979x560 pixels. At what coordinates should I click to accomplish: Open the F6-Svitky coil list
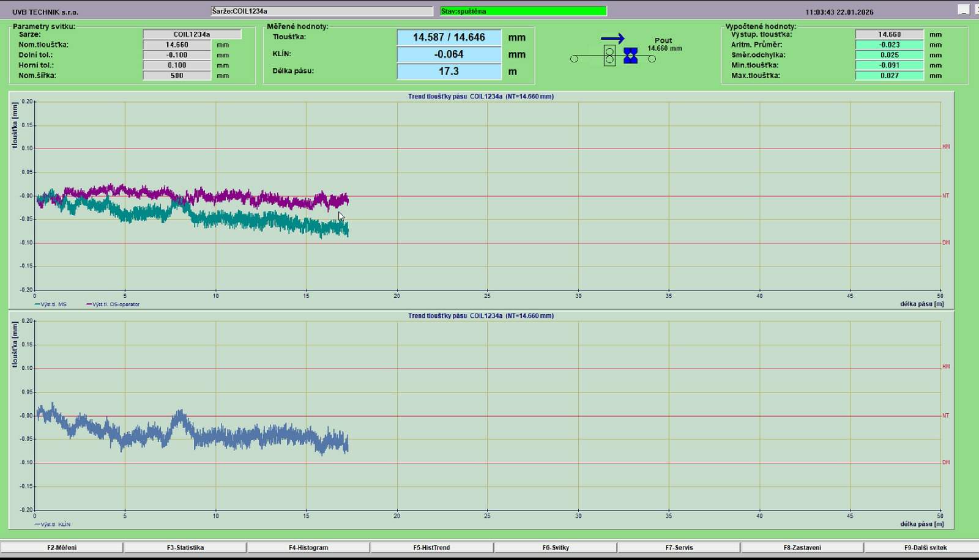(x=555, y=548)
